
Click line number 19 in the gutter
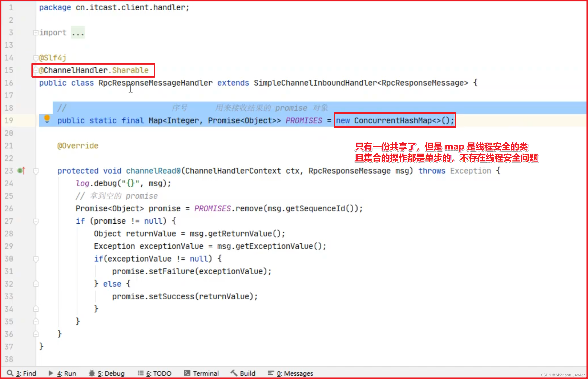[x=9, y=121]
